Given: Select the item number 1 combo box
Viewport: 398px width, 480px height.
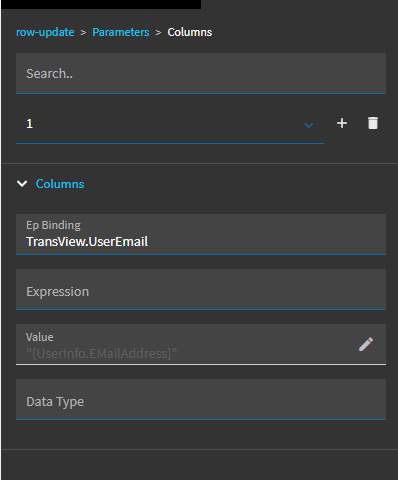Looking at the screenshot, I should (x=170, y=124).
